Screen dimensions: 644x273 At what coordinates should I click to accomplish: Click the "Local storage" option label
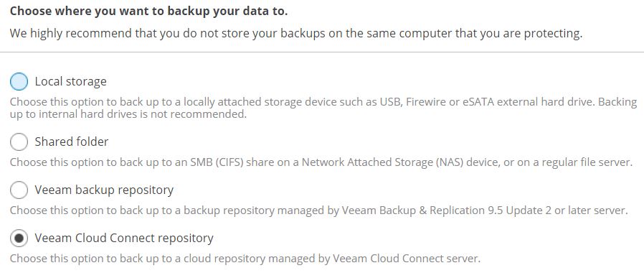pyautogui.click(x=71, y=81)
